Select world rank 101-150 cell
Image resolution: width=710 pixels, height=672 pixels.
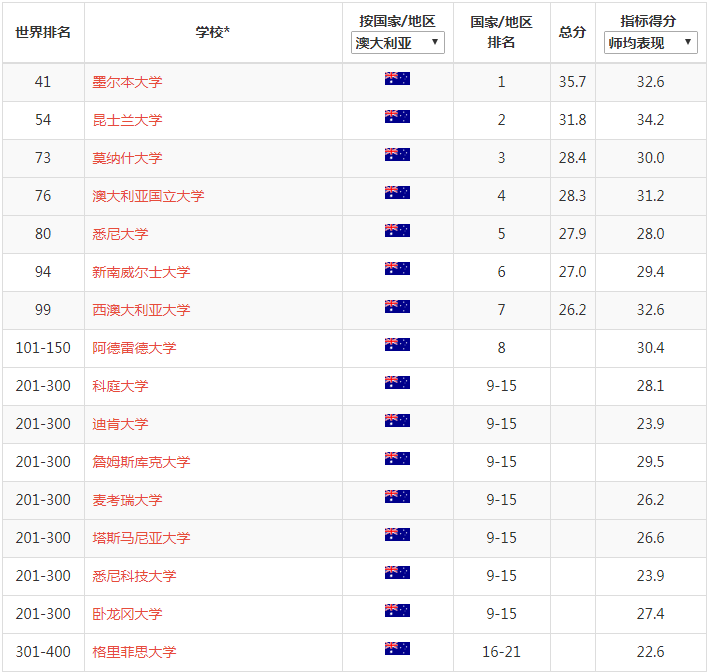coord(43,348)
